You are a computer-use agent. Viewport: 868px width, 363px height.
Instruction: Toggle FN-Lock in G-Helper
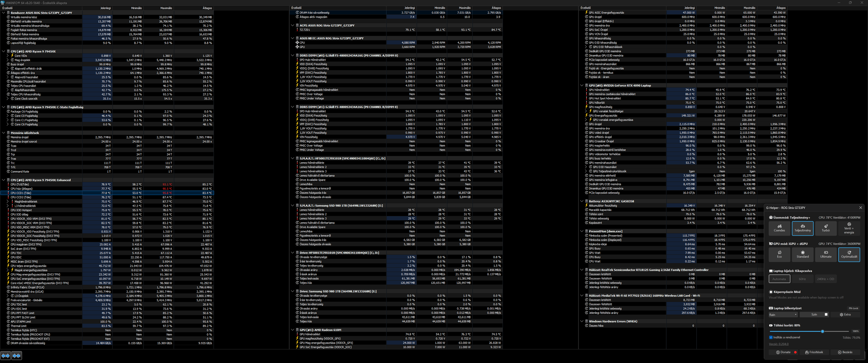[853, 308]
